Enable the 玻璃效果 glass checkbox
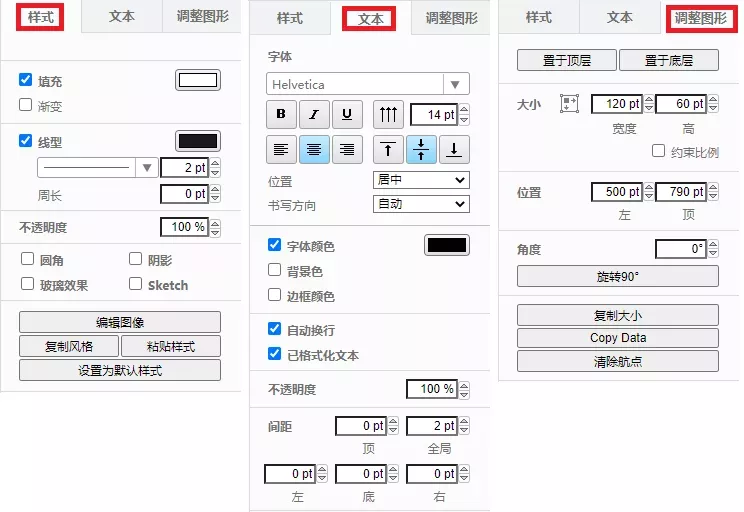 (x=28, y=284)
